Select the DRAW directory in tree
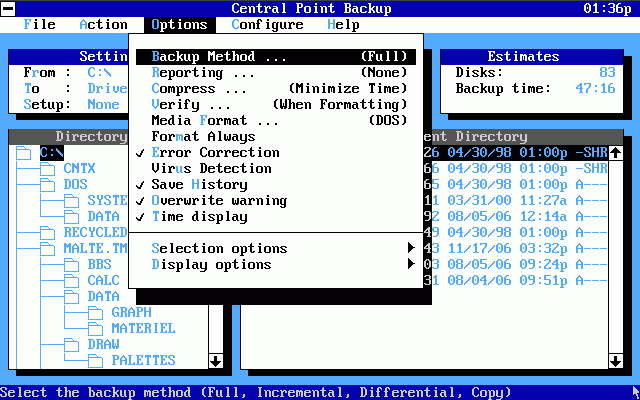640x400 pixels. [104, 344]
